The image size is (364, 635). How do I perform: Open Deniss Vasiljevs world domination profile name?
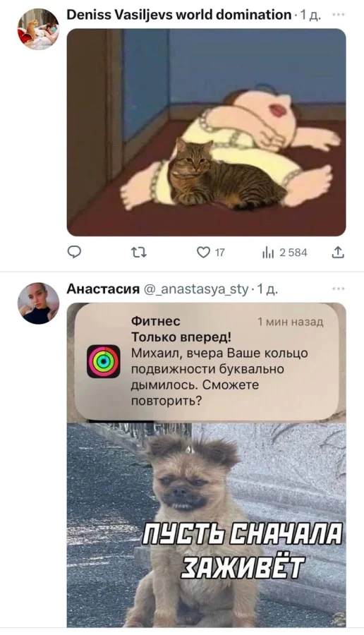tap(178, 15)
